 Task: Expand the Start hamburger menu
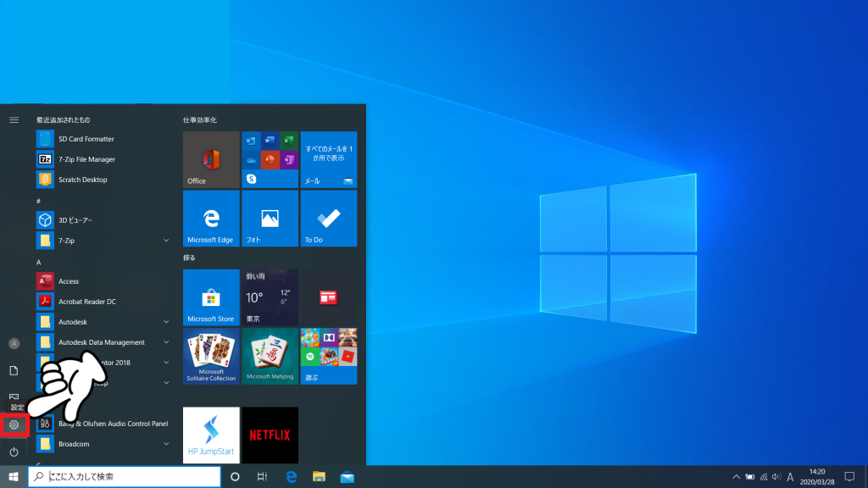tap(14, 119)
